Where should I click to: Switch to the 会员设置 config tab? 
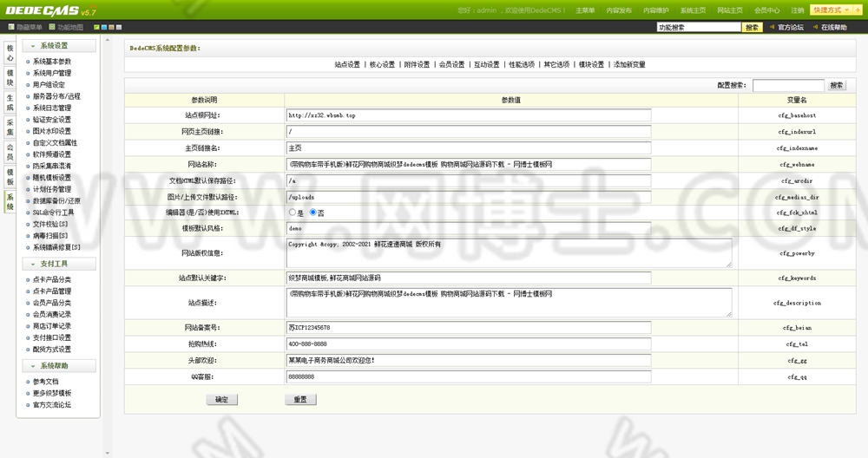(x=451, y=65)
